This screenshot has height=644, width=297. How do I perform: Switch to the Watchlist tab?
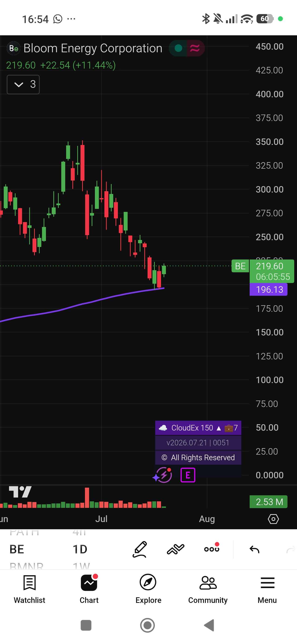point(29,589)
